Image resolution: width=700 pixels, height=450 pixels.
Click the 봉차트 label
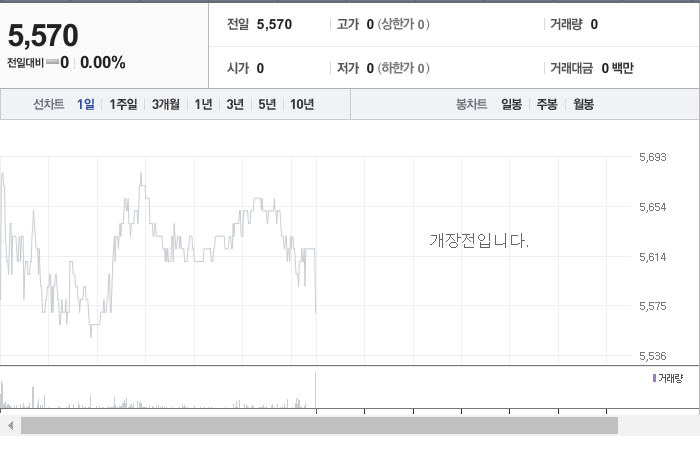[471, 104]
